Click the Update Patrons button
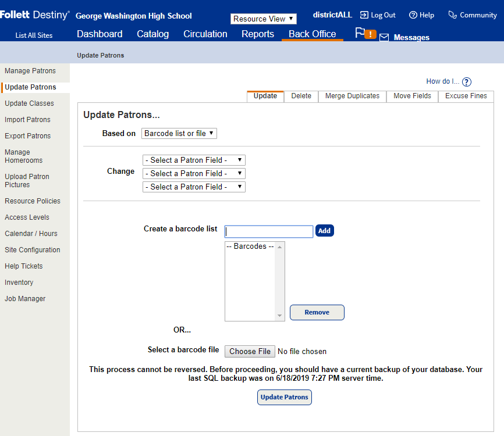Viewport: 504px width, 436px height. coord(284,397)
